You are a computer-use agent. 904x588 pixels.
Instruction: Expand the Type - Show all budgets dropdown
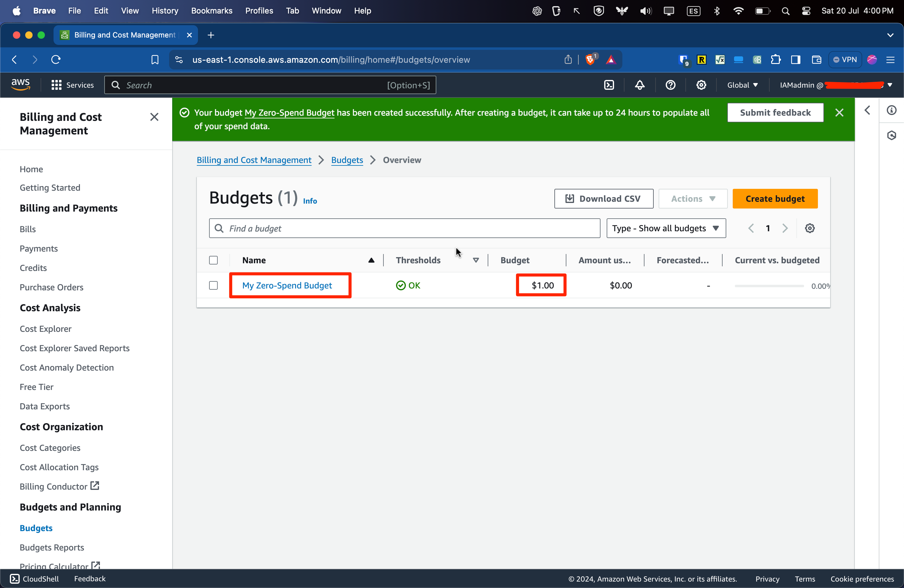click(666, 228)
